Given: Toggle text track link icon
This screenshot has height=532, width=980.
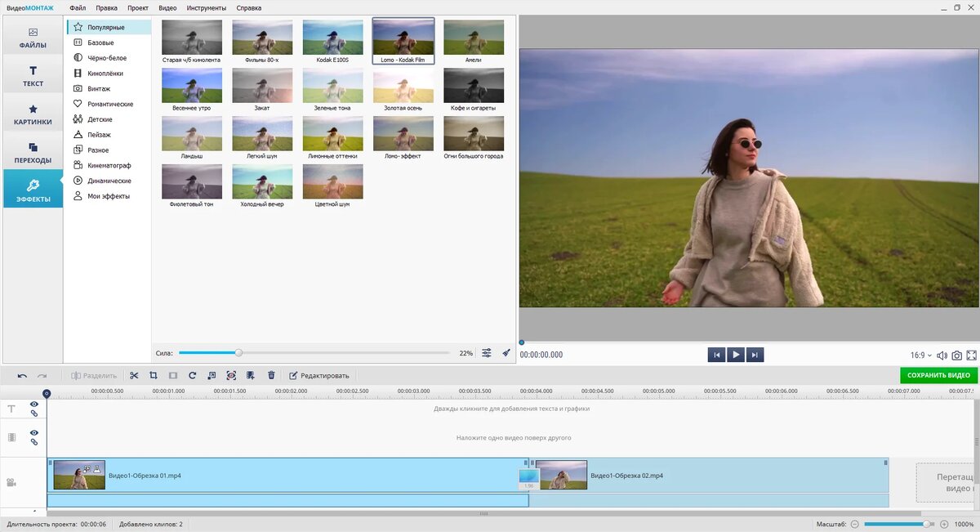Looking at the screenshot, I should (x=34, y=414).
